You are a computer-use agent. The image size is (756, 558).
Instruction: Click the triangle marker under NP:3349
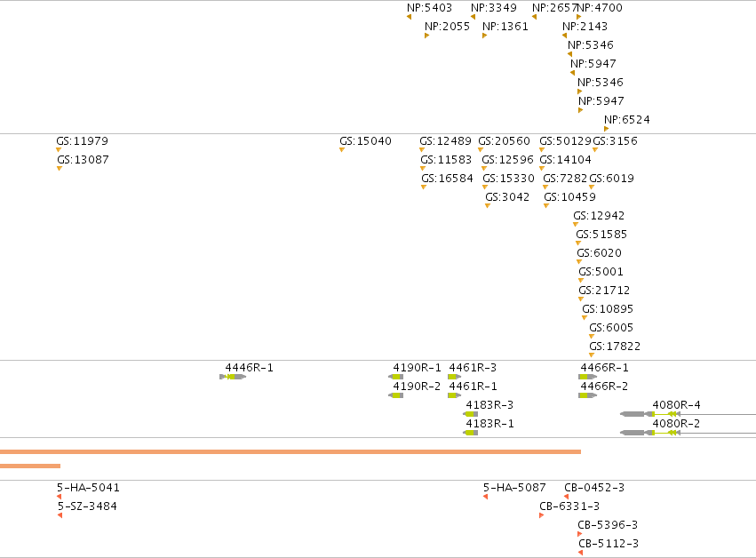click(473, 17)
